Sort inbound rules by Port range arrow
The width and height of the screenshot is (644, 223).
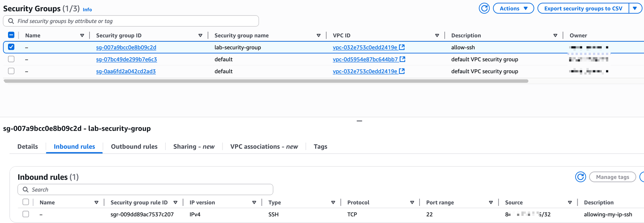click(491, 202)
